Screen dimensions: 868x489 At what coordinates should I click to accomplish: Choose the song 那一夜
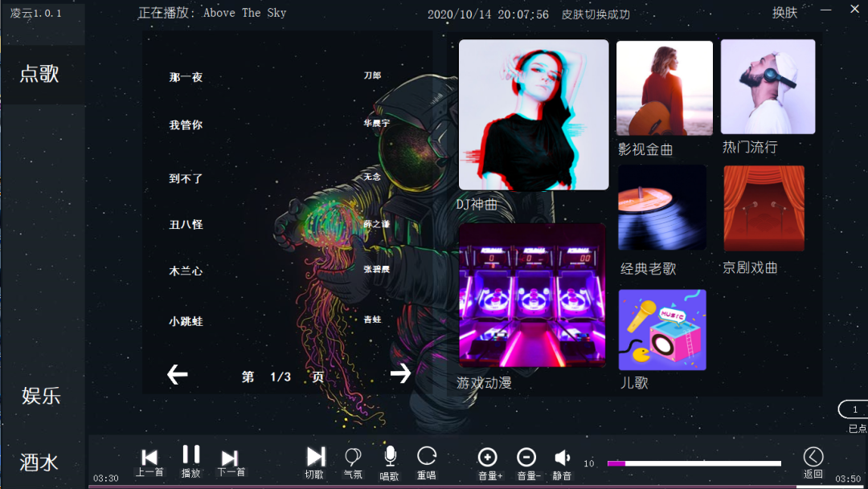(x=186, y=77)
